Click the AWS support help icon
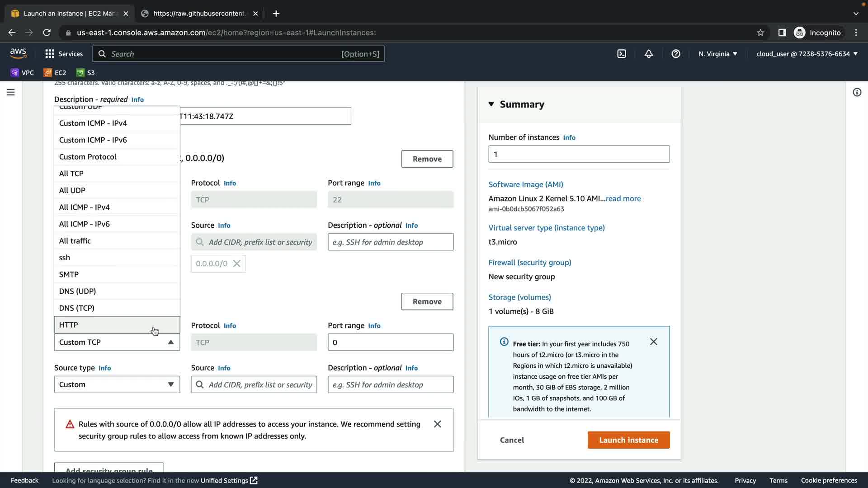Image resolution: width=868 pixels, height=488 pixels. (x=676, y=54)
